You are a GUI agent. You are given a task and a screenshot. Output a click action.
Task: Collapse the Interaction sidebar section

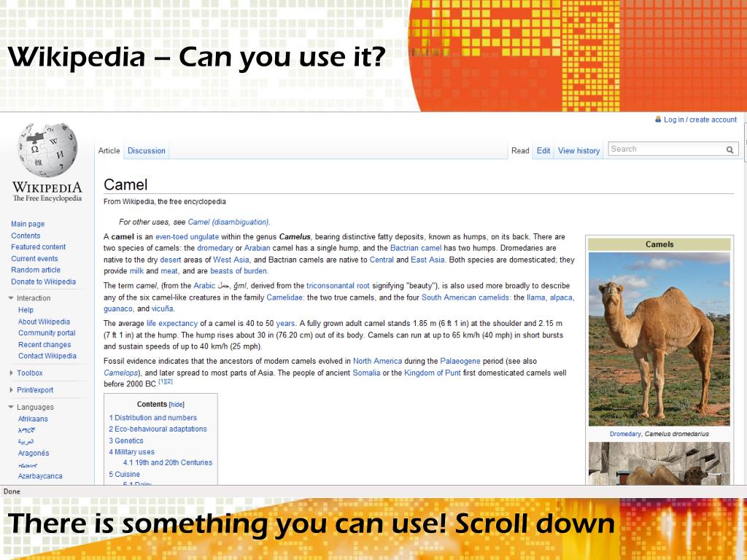tap(11, 298)
